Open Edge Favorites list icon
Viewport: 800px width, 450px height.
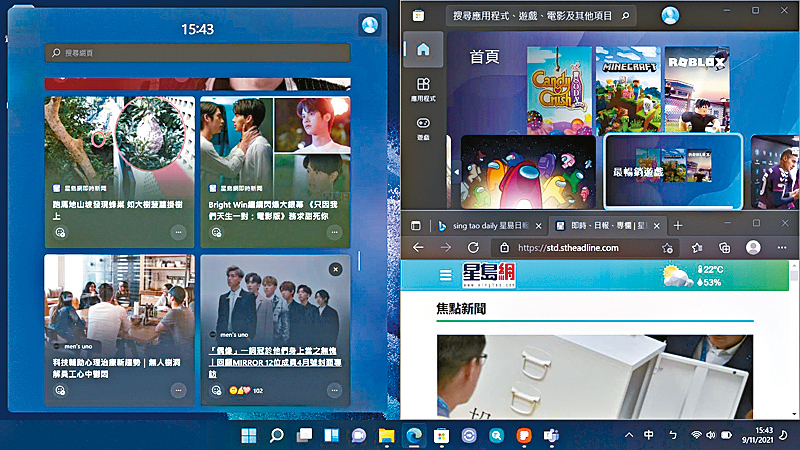click(x=697, y=248)
